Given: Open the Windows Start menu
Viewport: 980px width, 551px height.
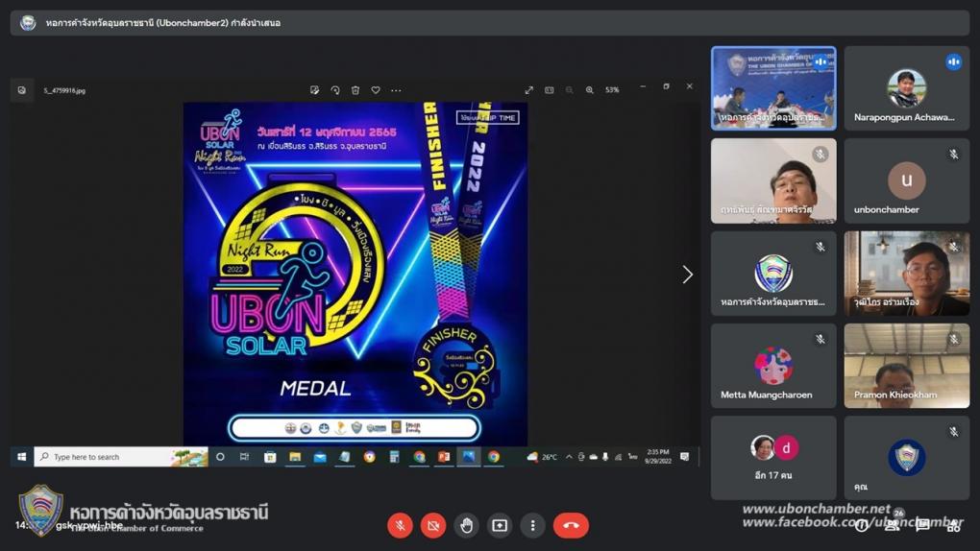Looking at the screenshot, I should point(21,457).
